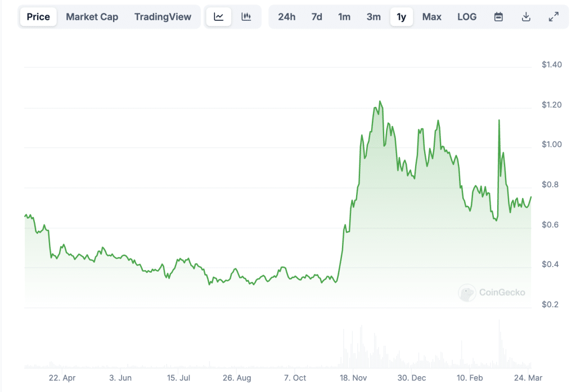This screenshot has height=392, width=576.
Task: Open the TradingView tab
Action: [x=163, y=17]
